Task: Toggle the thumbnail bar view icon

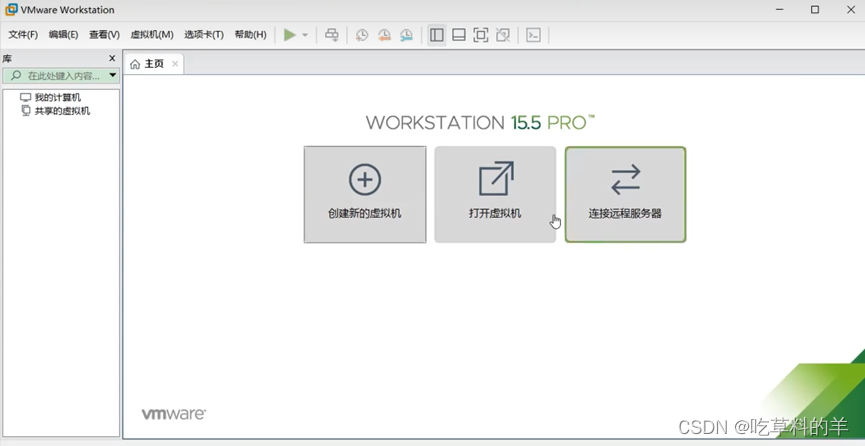Action: tap(458, 35)
